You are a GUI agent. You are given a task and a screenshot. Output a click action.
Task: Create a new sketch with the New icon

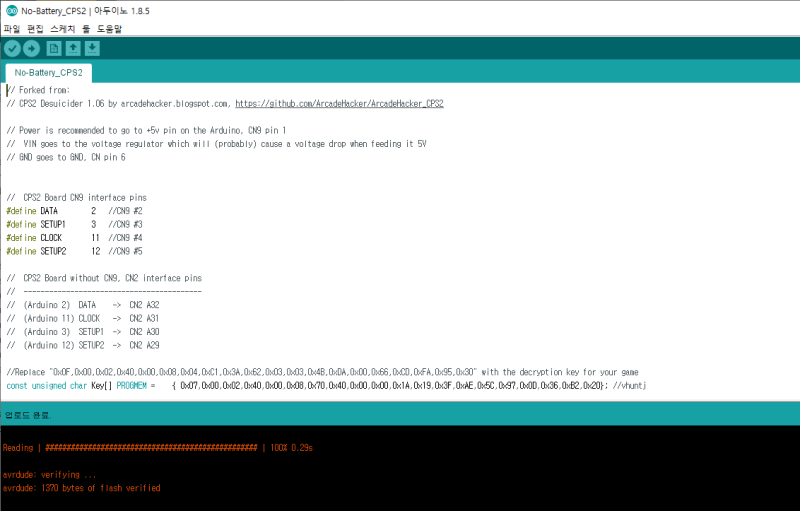(54, 48)
